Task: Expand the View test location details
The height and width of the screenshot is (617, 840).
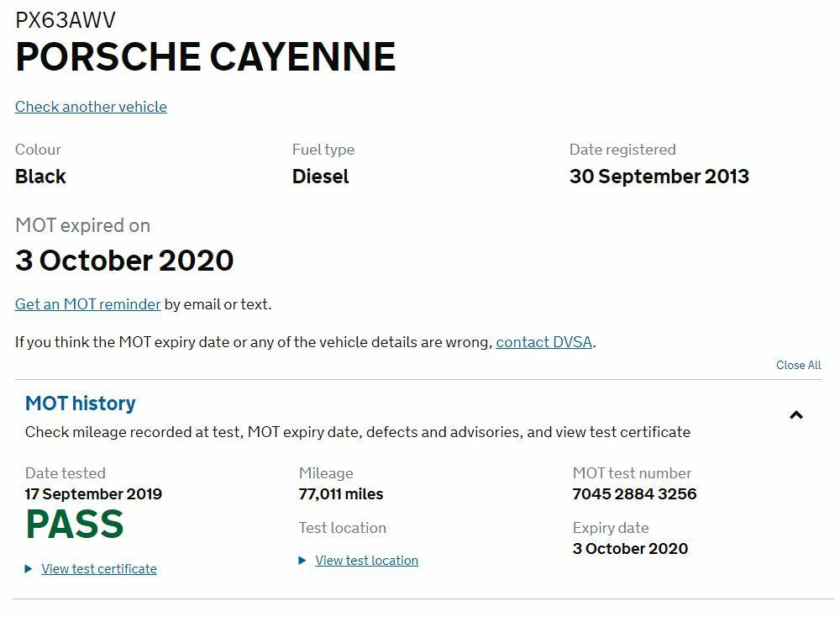Action: [x=366, y=561]
